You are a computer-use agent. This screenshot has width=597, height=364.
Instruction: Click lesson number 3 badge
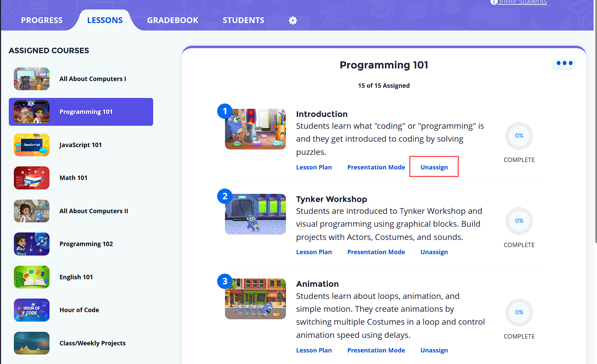225,281
